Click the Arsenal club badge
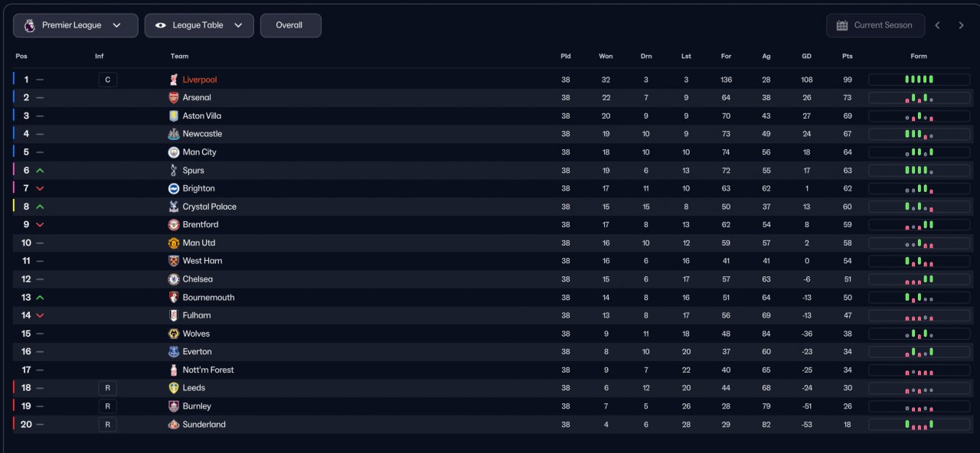This screenshot has height=453, width=980. (174, 98)
